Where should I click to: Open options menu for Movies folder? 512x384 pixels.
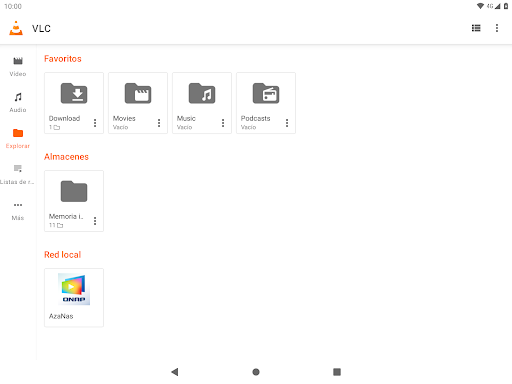point(159,123)
